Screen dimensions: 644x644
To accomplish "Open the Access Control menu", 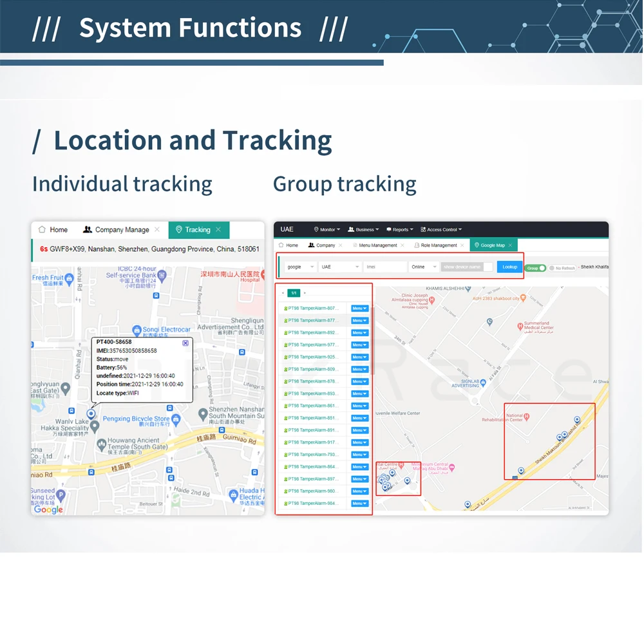I will tap(441, 230).
